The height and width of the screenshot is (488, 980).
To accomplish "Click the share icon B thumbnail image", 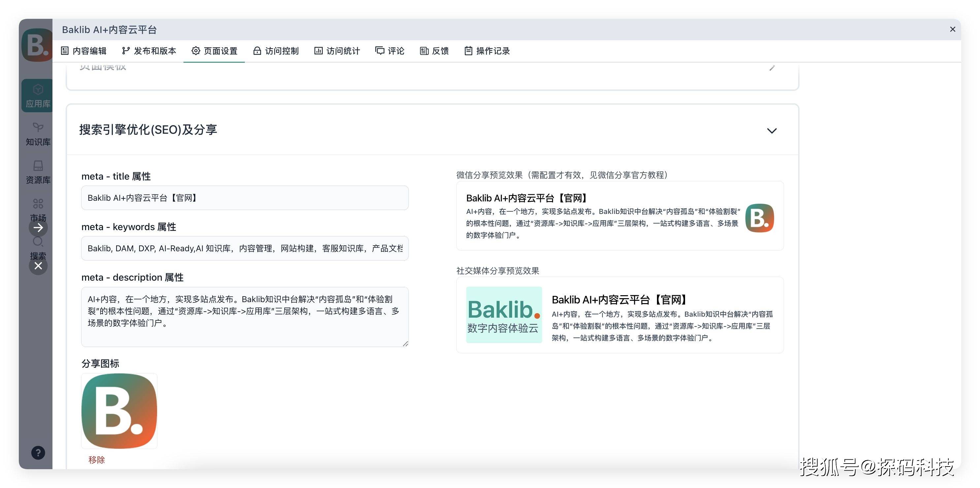I will [x=119, y=411].
